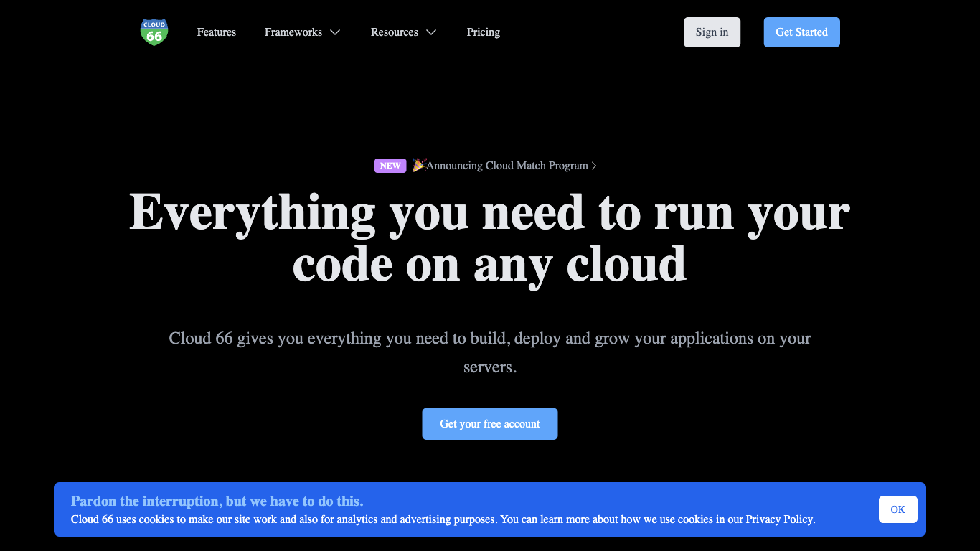Click 'Pardon the interruption' banner heading
This screenshot has height=551, width=980.
(x=217, y=501)
